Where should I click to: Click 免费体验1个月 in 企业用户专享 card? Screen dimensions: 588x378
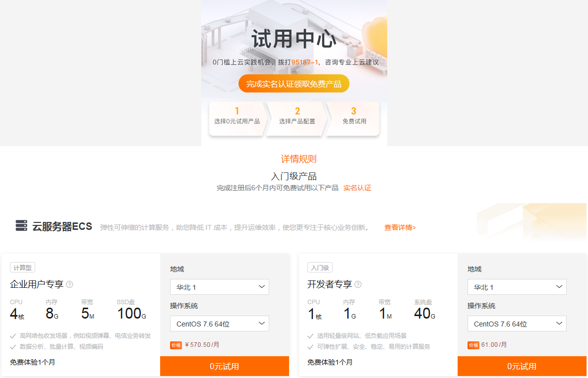33,362
